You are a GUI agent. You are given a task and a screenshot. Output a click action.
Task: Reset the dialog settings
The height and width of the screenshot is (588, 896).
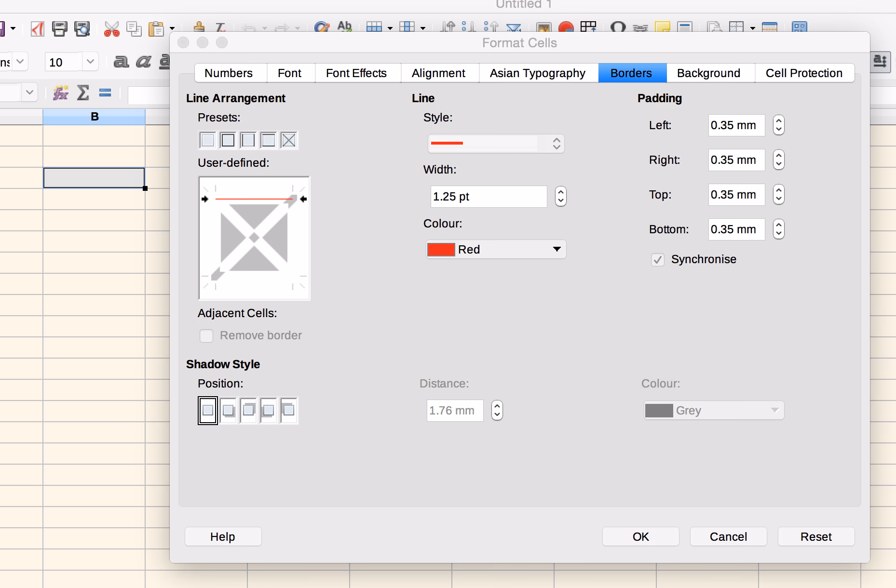tap(815, 536)
